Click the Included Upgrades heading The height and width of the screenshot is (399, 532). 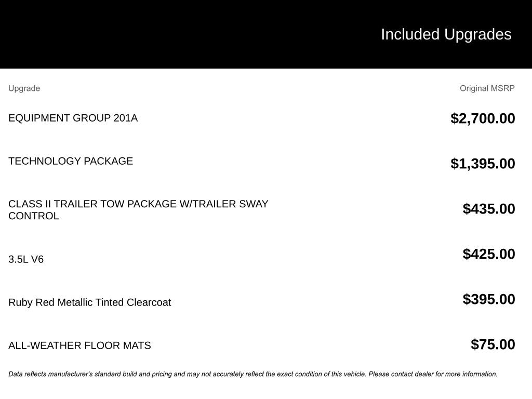[x=446, y=34]
